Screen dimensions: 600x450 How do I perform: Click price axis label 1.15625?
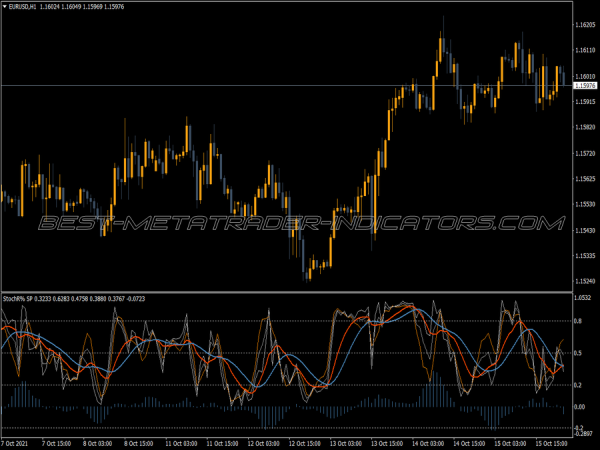pos(585,179)
